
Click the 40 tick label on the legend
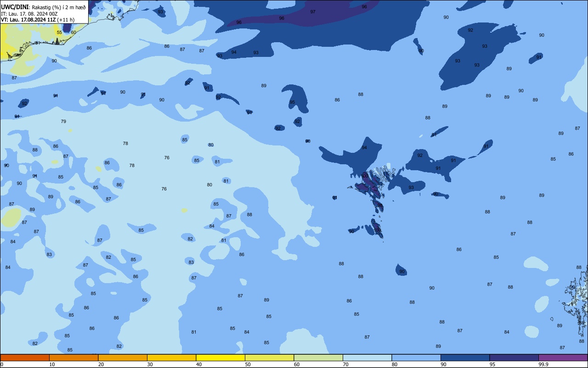point(199,364)
